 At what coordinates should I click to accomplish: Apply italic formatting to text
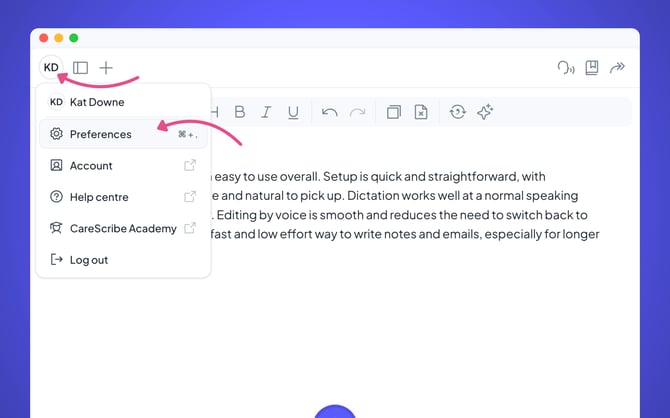[266, 112]
